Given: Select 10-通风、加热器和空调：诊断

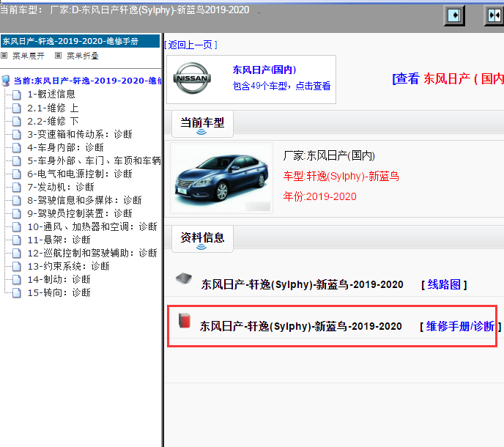Looking at the screenshot, I should point(92,226).
